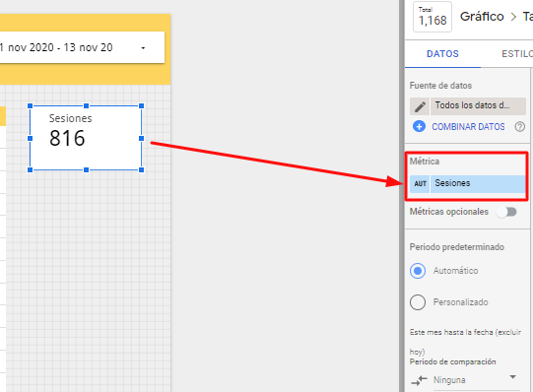
Task: Open the Sesiones metric field selector
Action: [x=478, y=184]
